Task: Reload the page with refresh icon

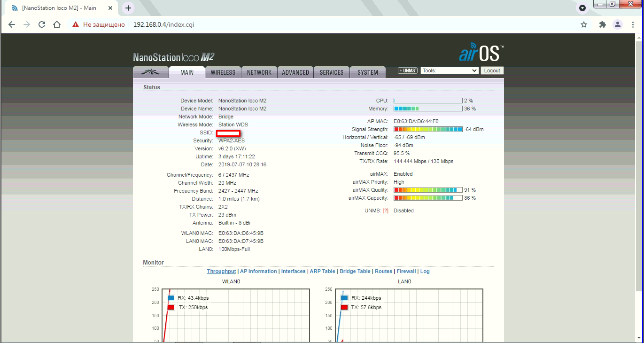Action: click(42, 24)
